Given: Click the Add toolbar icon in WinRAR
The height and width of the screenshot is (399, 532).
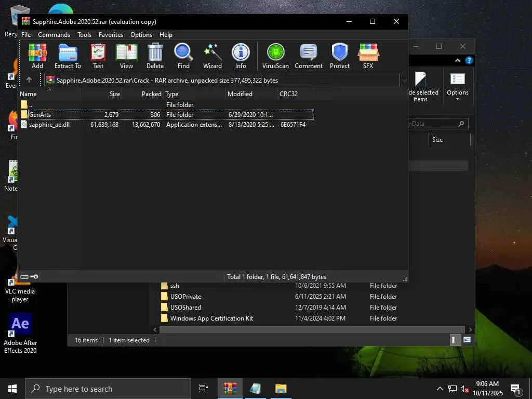Looking at the screenshot, I should (x=37, y=56).
